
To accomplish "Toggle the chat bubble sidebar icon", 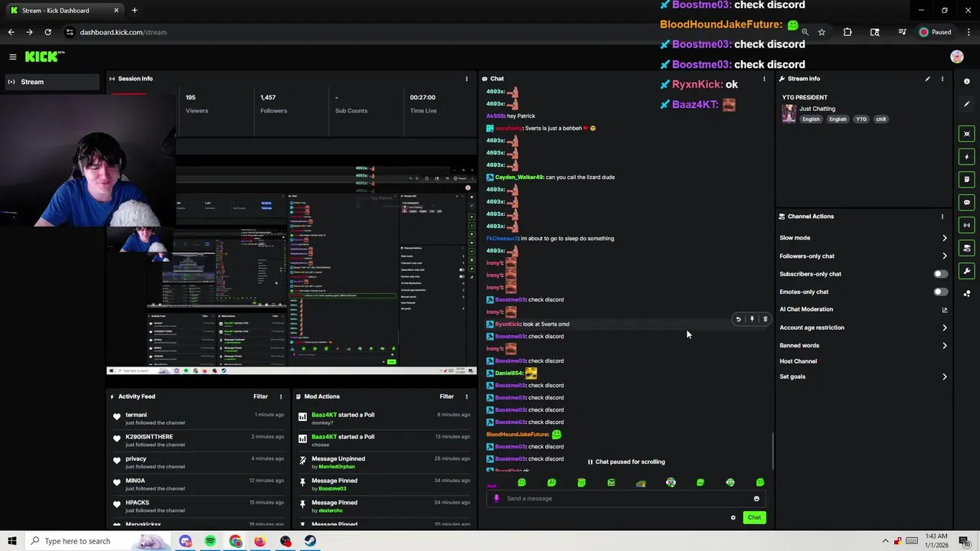I will tap(966, 202).
